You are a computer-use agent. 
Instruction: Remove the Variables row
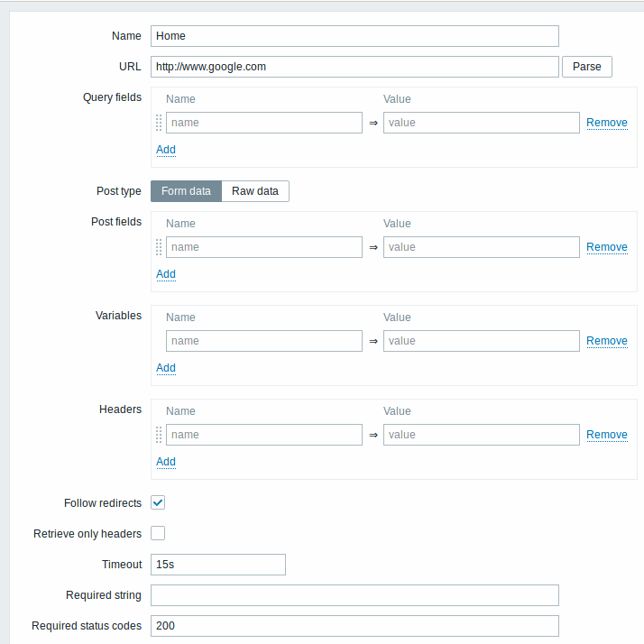click(607, 341)
